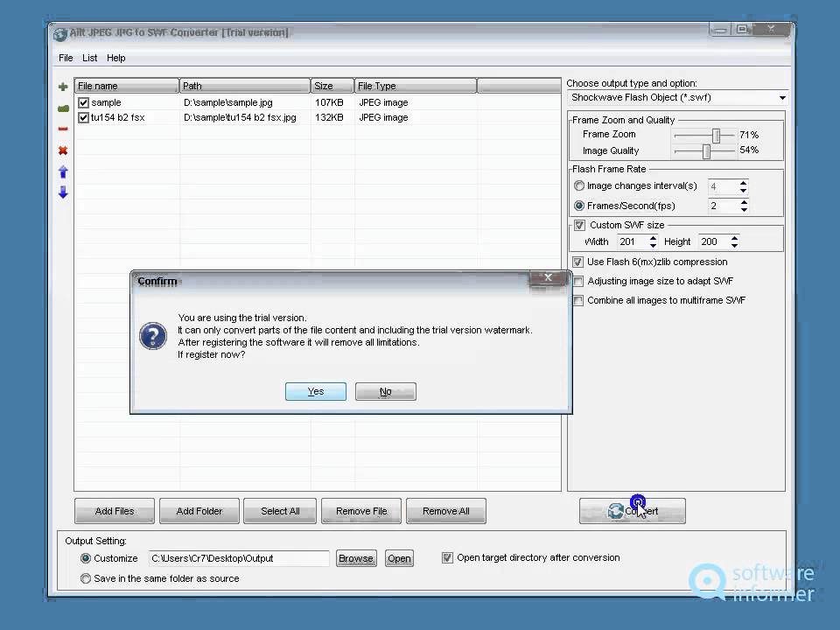Click the red X remove all icon

coord(63,150)
